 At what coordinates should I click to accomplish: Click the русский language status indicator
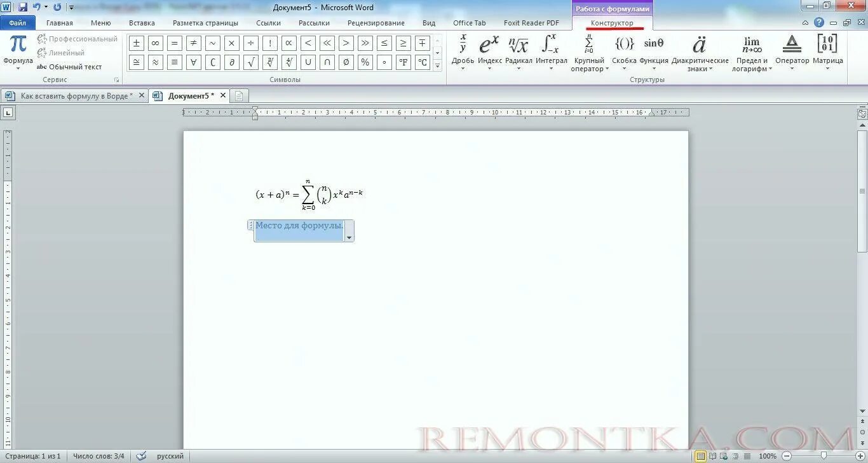pos(170,456)
